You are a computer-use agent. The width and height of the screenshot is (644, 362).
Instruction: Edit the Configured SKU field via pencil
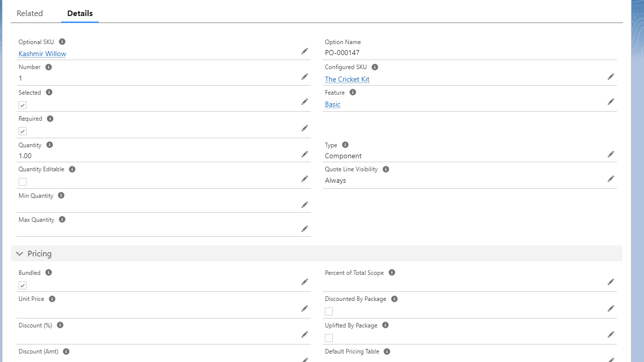[610, 77]
